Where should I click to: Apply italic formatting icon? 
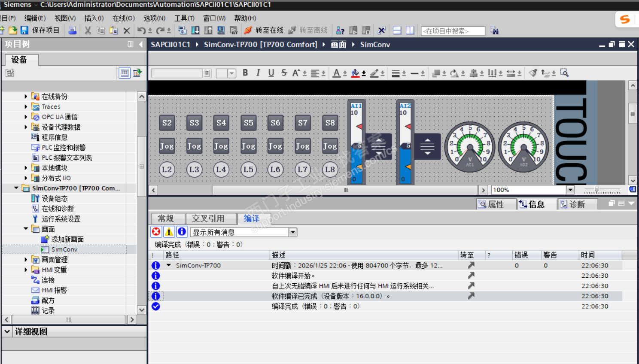pyautogui.click(x=258, y=73)
